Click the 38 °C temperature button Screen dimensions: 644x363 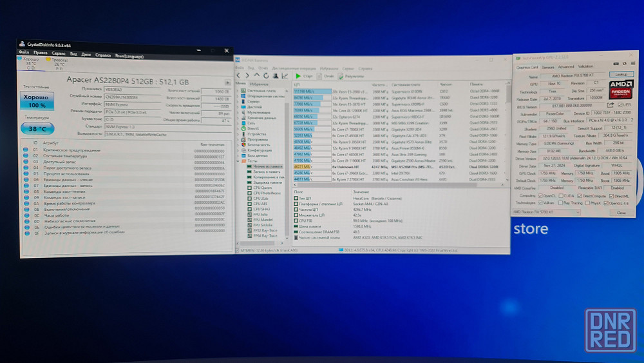coord(37,129)
